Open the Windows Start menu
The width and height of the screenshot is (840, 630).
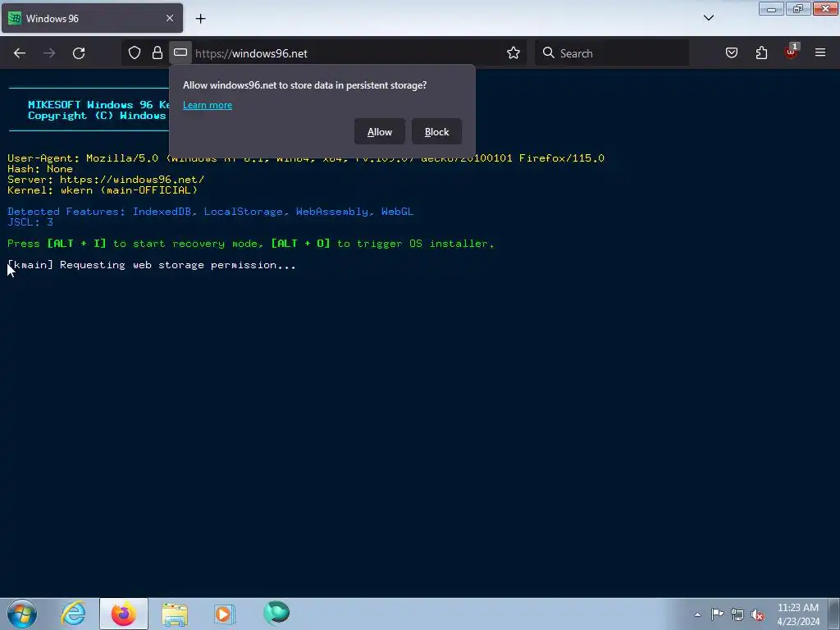click(x=22, y=614)
